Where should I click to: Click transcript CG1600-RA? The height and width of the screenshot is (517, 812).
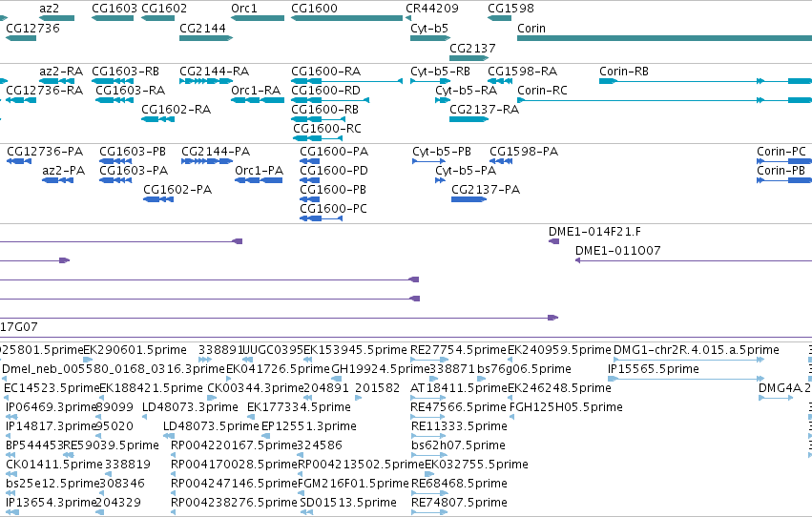[347, 81]
